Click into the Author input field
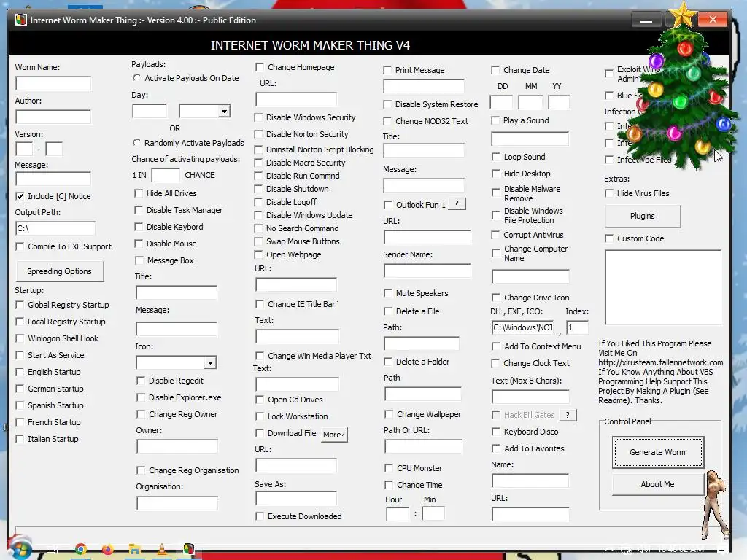Screen dimensions: 747x560 point(53,117)
